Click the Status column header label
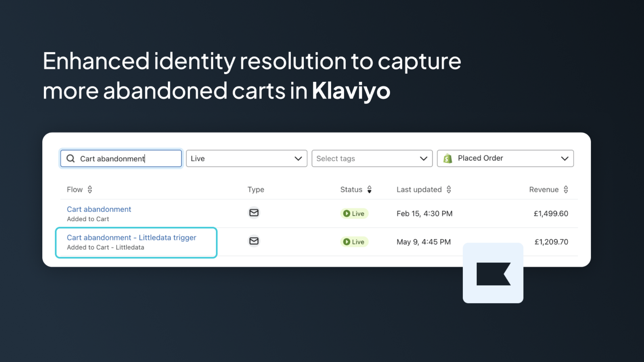This screenshot has height=362, width=644. [351, 190]
